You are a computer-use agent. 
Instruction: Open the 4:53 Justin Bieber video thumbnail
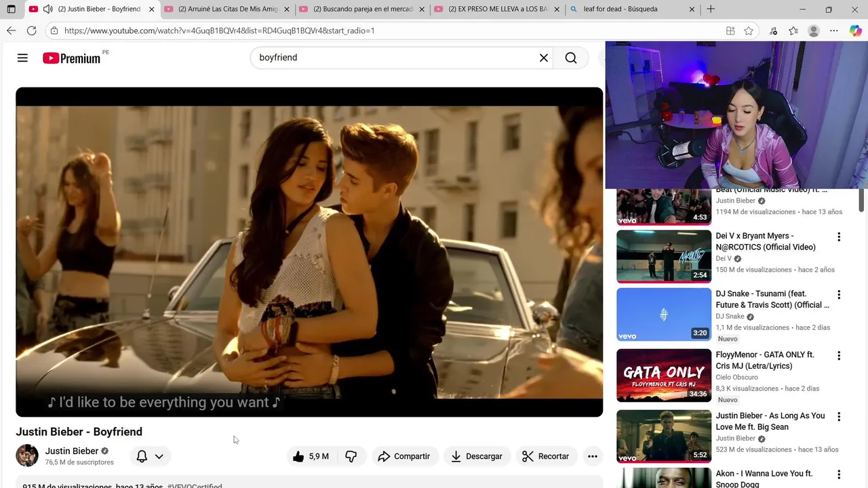[x=664, y=207]
